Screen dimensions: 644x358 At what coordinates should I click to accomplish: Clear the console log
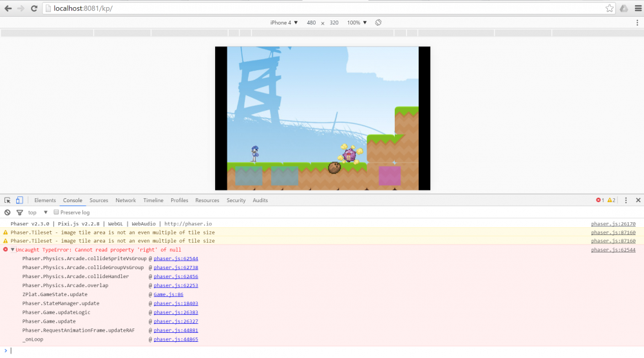point(7,212)
